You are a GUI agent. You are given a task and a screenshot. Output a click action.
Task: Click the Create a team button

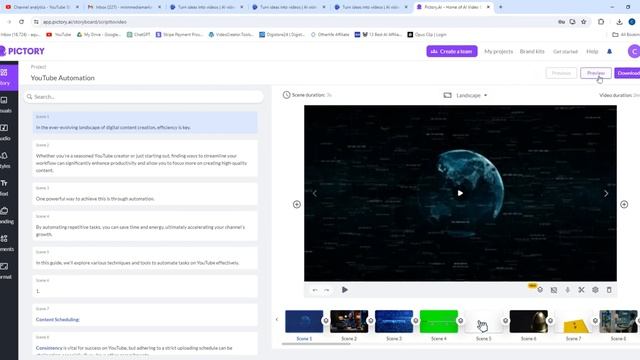(x=452, y=51)
